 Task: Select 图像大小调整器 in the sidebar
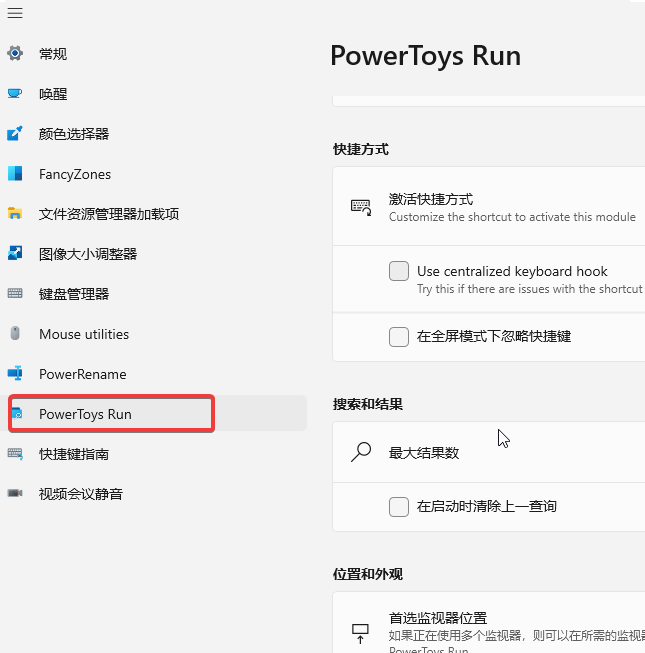(153, 253)
